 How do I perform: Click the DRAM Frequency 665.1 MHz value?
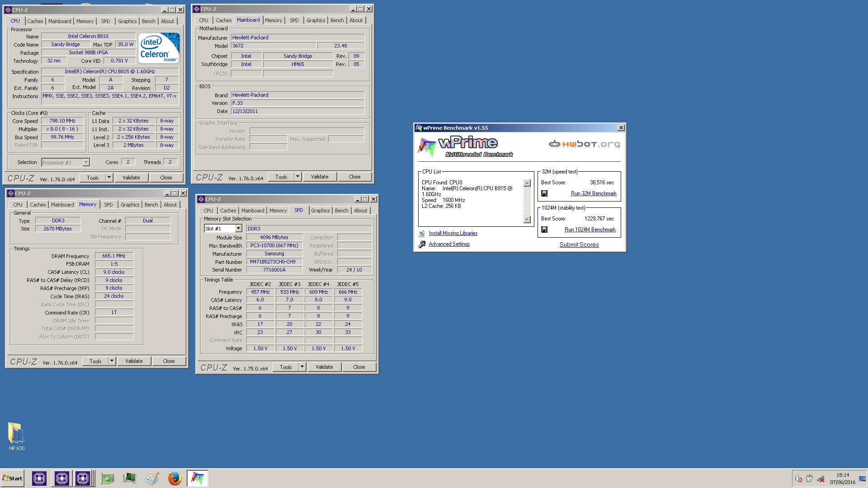click(x=114, y=256)
